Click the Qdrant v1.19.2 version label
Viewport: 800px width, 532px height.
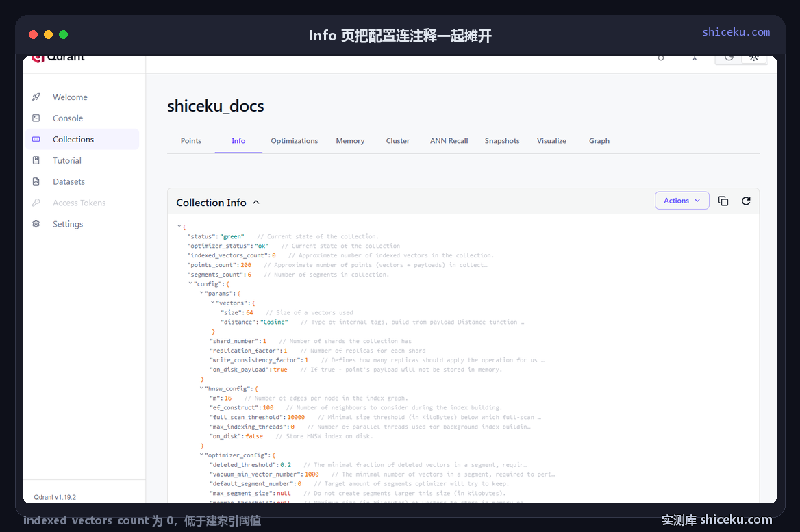point(55,497)
